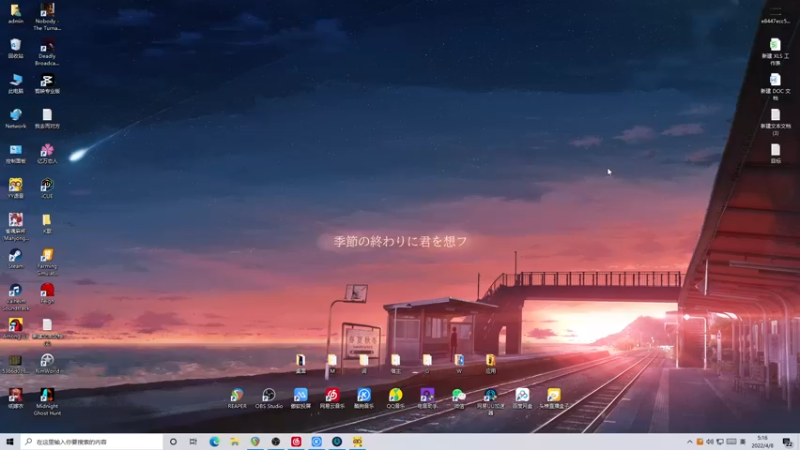Select the This PC computer icon

(15, 83)
